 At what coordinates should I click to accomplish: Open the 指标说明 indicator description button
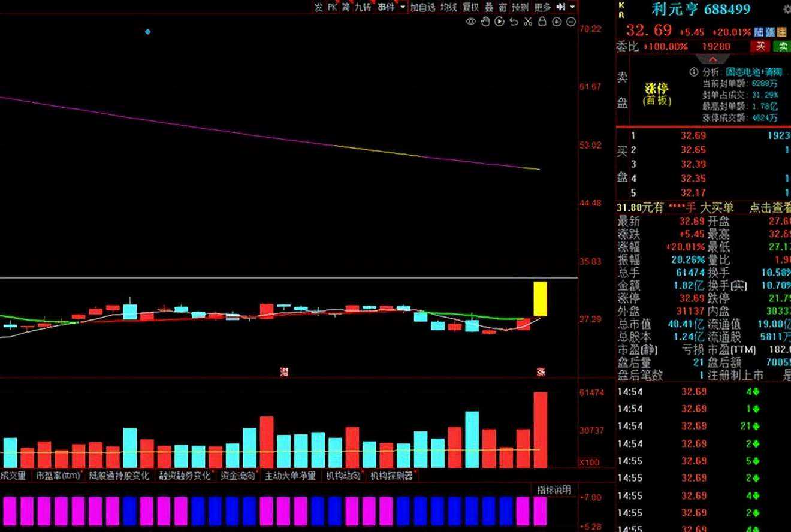554,489
